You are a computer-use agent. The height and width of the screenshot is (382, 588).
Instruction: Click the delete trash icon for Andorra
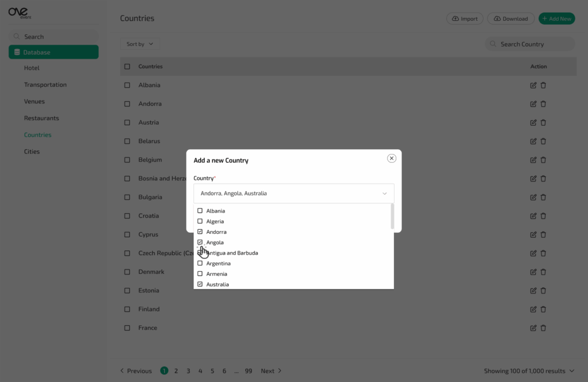coord(543,104)
